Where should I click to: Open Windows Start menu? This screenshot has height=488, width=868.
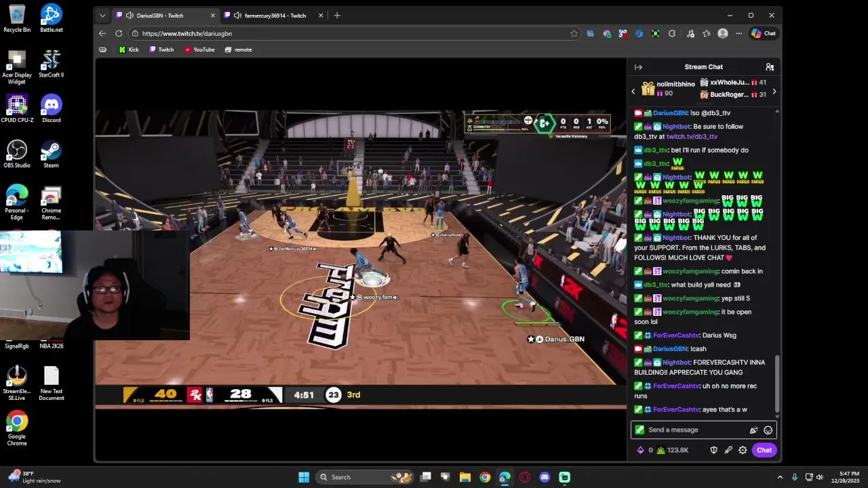[x=304, y=477]
